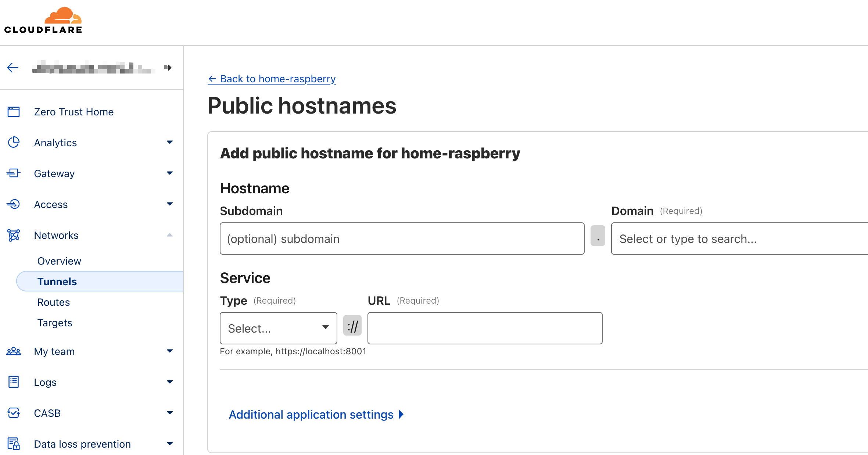Image resolution: width=868 pixels, height=455 pixels.
Task: Click the Networks icon
Action: point(14,235)
